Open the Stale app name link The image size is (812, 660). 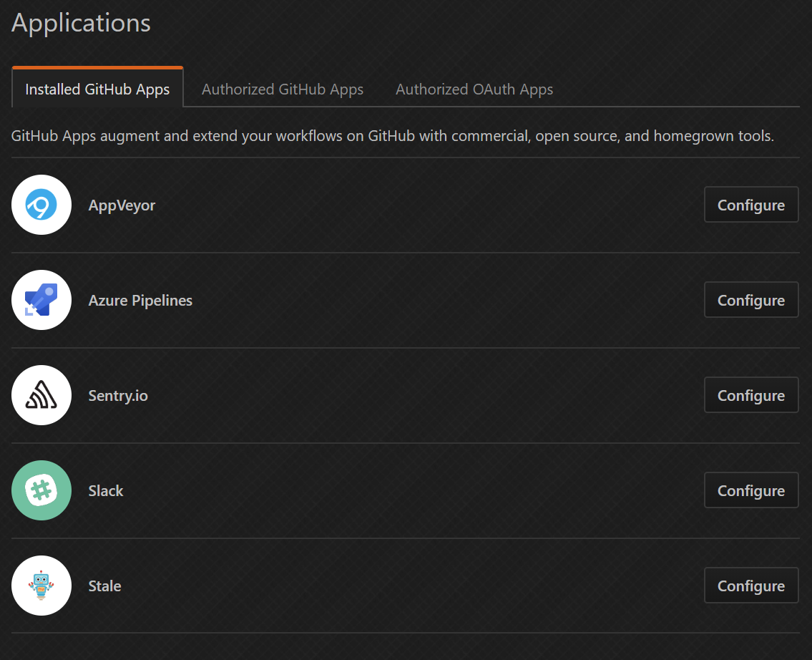104,586
